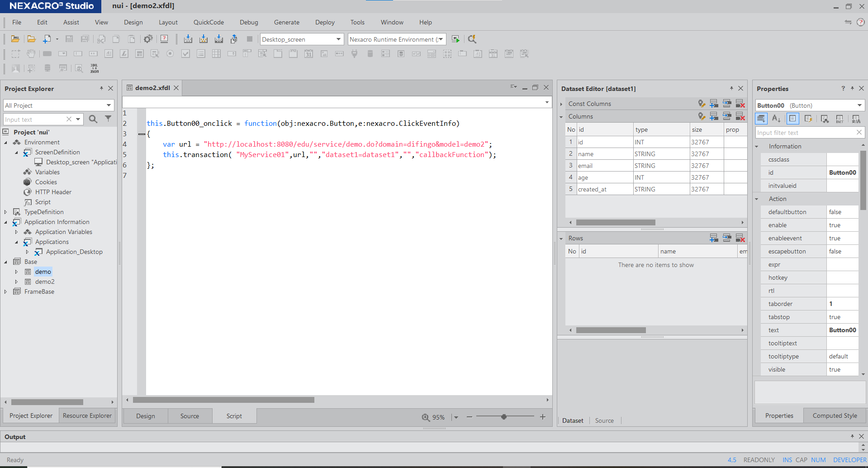Click the add column icon in Columns header
Image resolution: width=868 pixels, height=468 pixels.
[x=714, y=116]
